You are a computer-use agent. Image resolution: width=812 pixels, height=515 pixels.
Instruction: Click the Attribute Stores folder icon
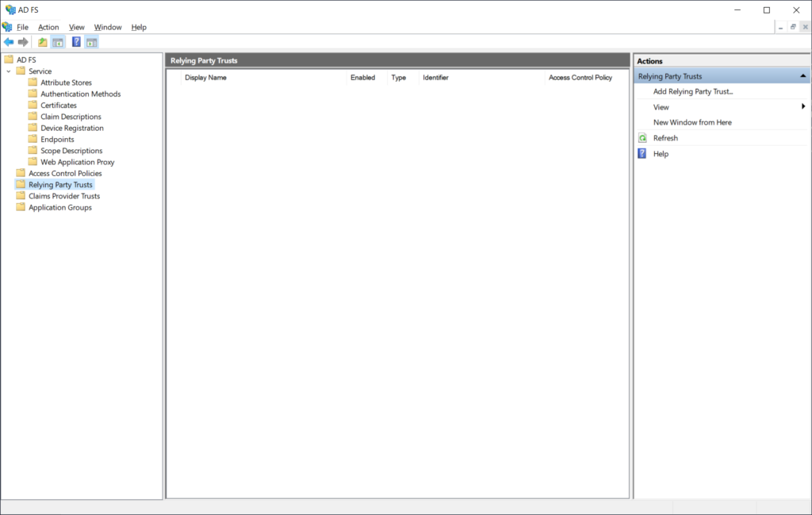[33, 82]
